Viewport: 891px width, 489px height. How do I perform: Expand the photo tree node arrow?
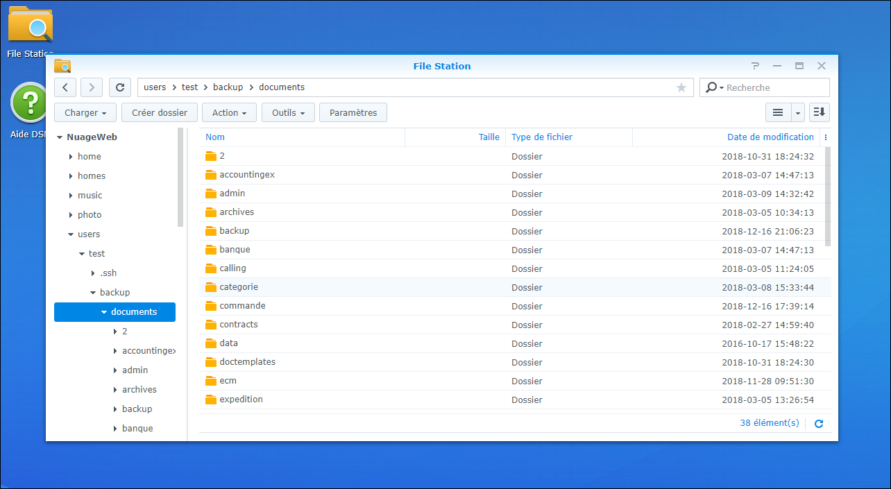coord(70,215)
